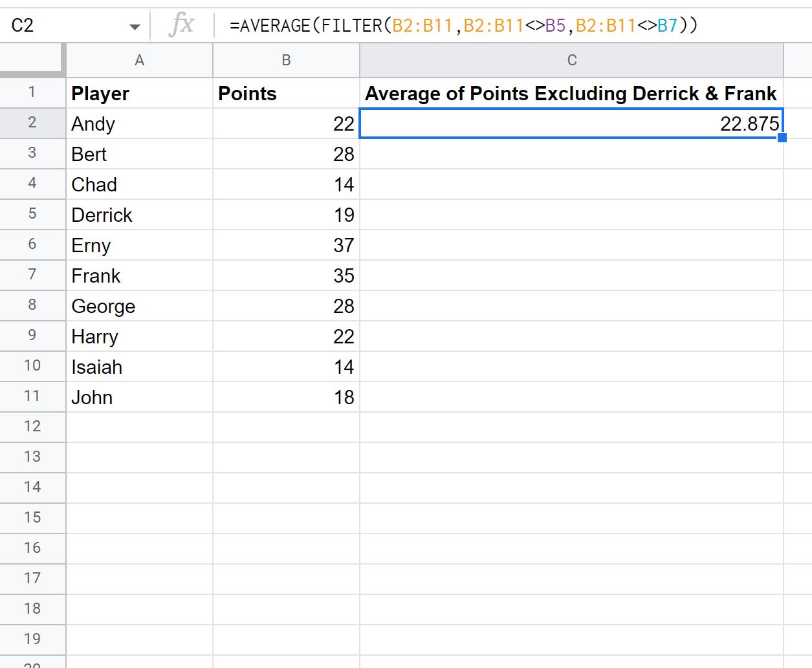Select Erny's score of 37
The width and height of the screenshot is (812, 668).
click(285, 244)
